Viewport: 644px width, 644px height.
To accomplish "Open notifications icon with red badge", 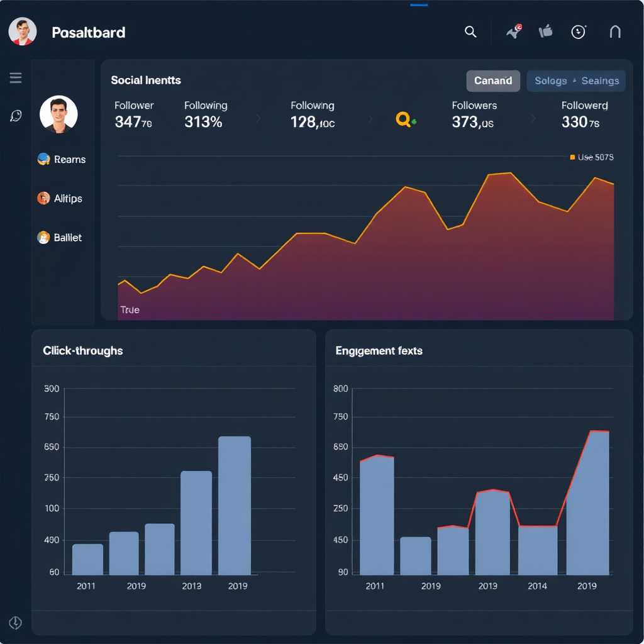I will coord(514,31).
